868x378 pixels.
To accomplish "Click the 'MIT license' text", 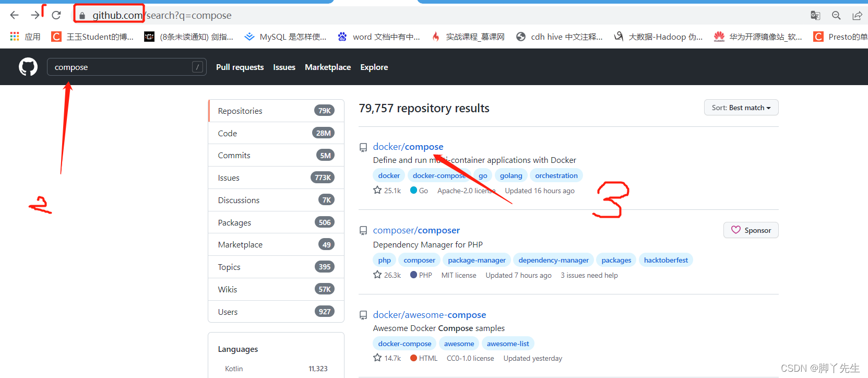I will click(459, 275).
